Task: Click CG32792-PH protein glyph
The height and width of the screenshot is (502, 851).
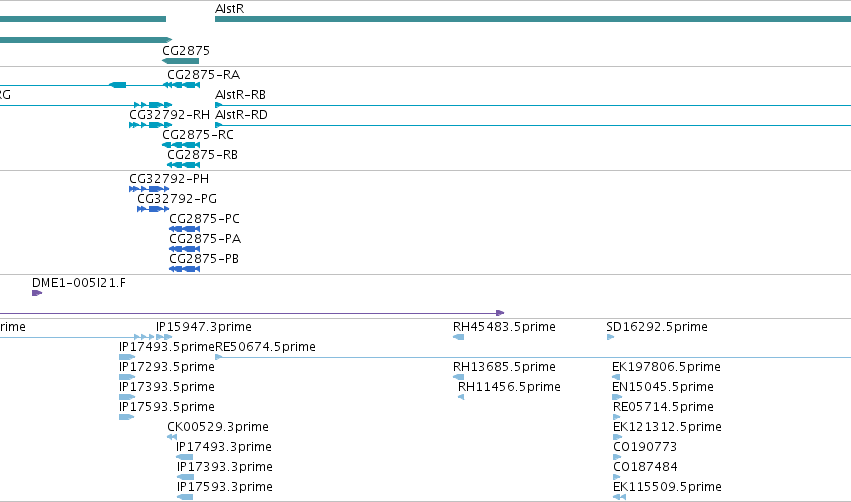Action: point(149,189)
